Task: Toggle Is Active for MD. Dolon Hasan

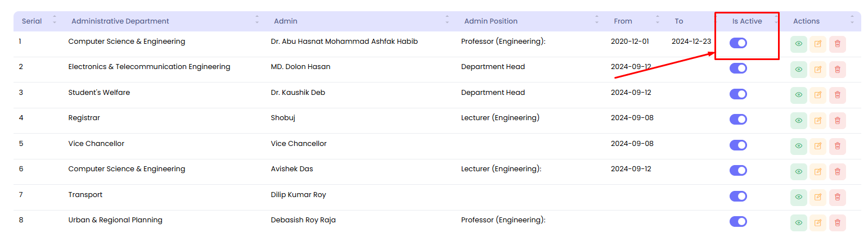Action: (738, 68)
